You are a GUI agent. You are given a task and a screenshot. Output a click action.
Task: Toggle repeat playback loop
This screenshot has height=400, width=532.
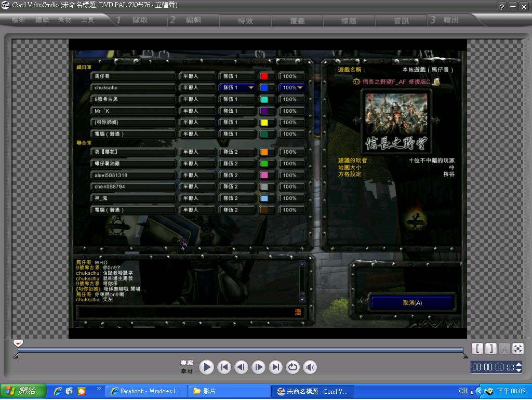click(x=293, y=367)
